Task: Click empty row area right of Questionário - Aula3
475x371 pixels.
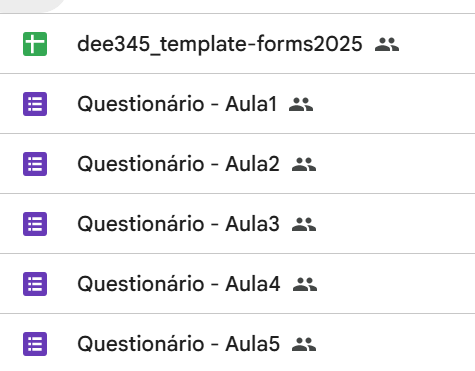Action: click(395, 224)
